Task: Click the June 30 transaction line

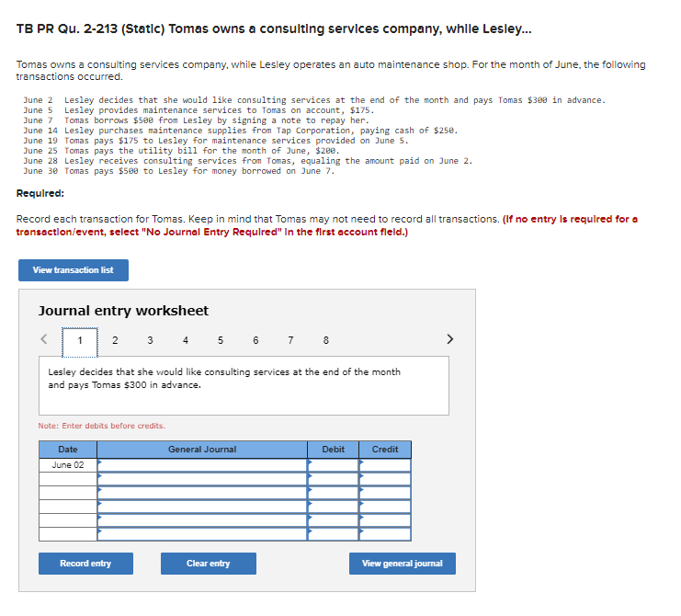Action: (x=179, y=171)
